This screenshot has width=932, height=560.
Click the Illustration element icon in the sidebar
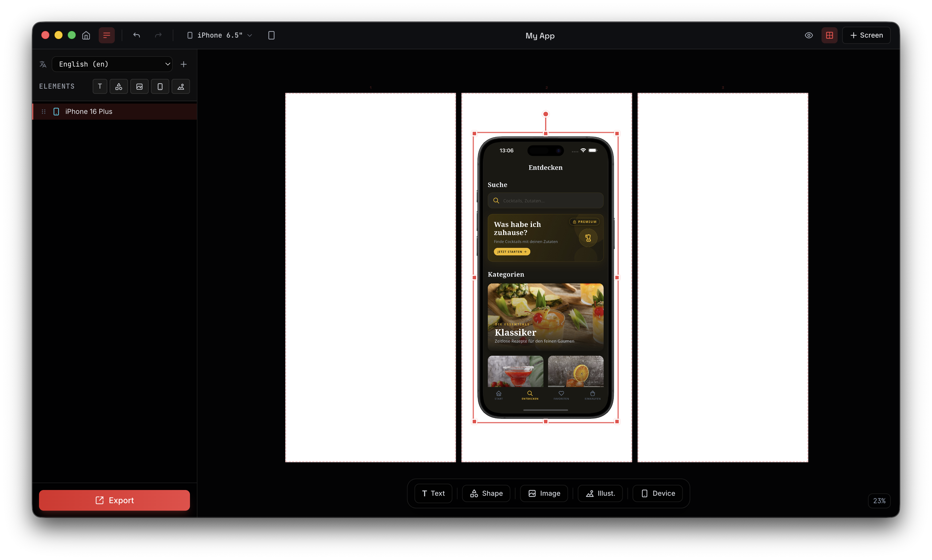[x=181, y=86]
